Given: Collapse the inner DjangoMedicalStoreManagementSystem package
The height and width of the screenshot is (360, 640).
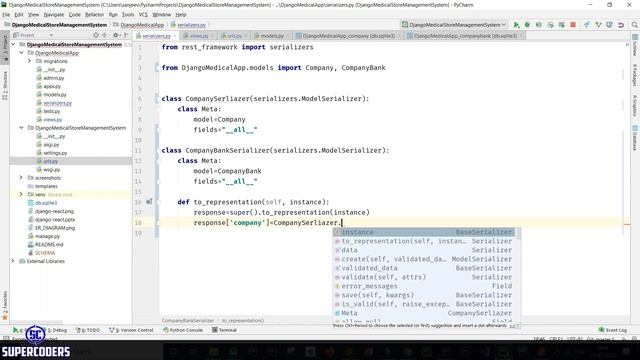Looking at the screenshot, I should (21, 128).
